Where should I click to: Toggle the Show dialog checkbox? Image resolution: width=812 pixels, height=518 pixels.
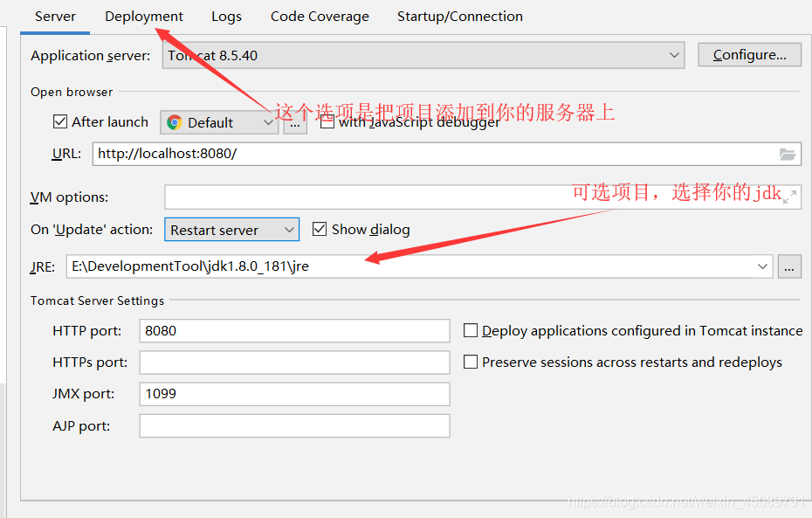pyautogui.click(x=320, y=229)
